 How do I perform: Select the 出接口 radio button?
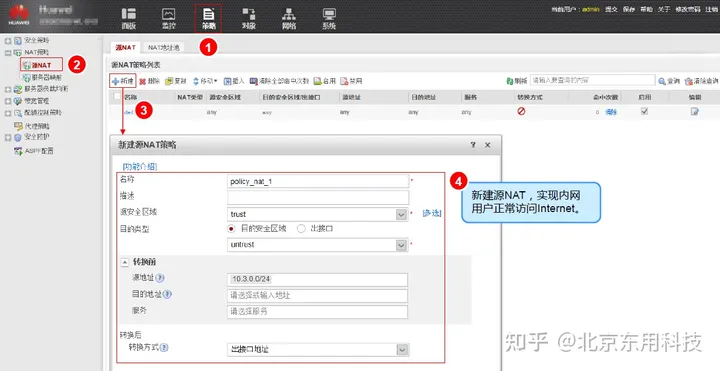(301, 228)
